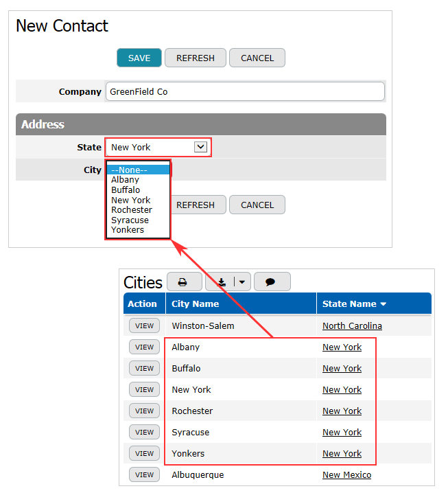Choose Syracuse from the City list
Image resolution: width=448 pixels, height=493 pixels.
tap(138, 220)
